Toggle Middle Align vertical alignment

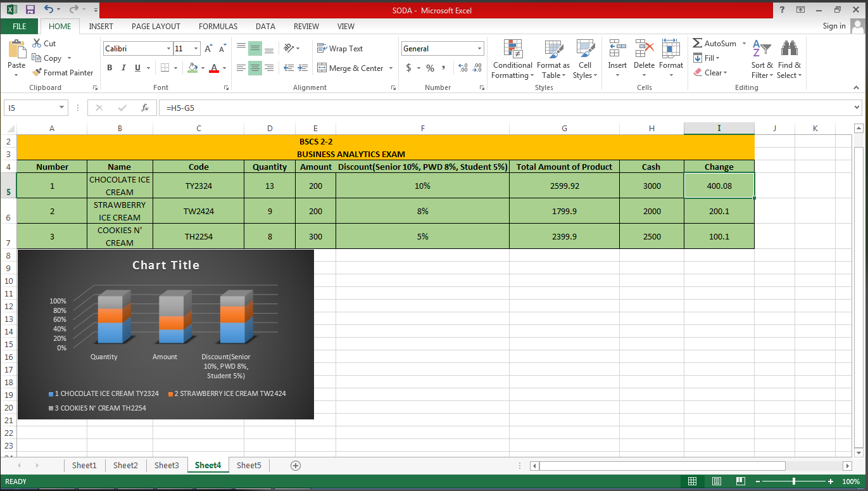[x=255, y=48]
